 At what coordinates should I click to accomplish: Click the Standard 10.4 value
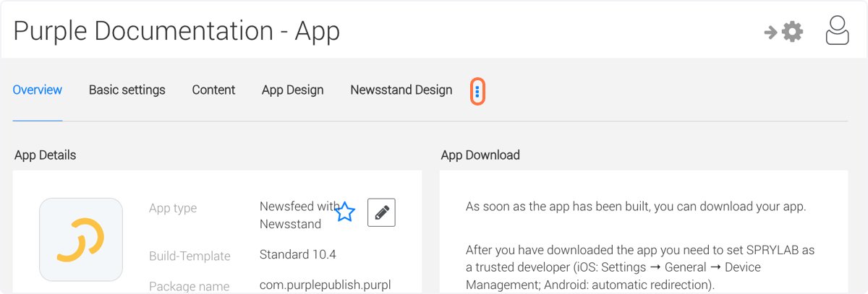[x=298, y=254]
